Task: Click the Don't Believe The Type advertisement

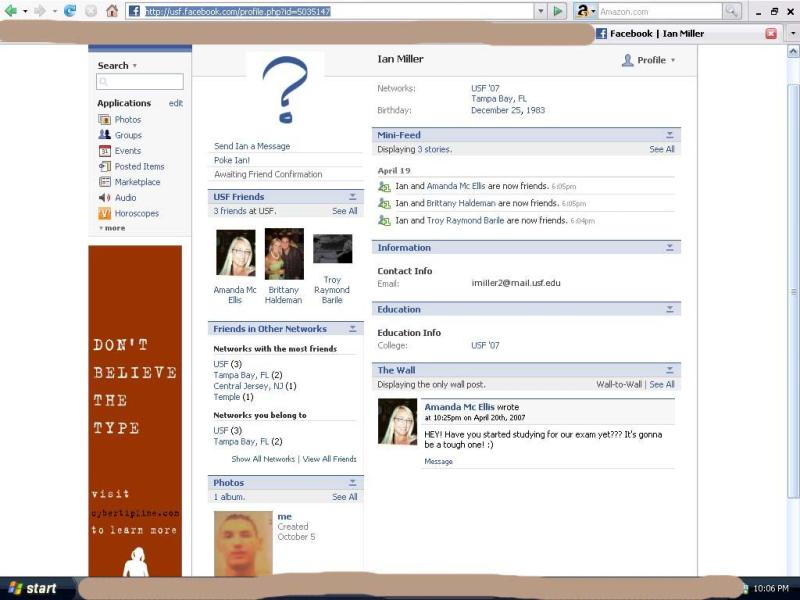Action: pos(135,411)
